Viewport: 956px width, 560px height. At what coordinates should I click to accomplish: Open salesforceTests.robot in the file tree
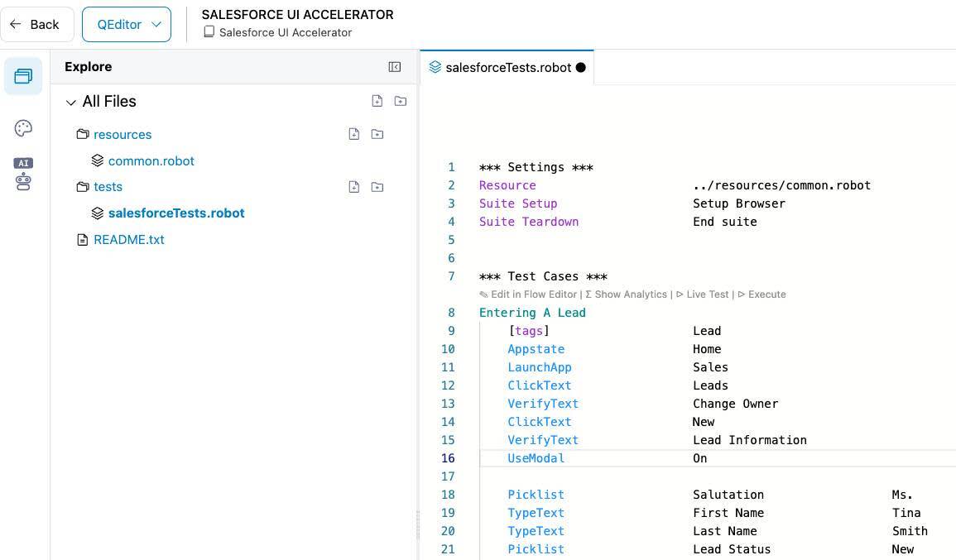176,213
